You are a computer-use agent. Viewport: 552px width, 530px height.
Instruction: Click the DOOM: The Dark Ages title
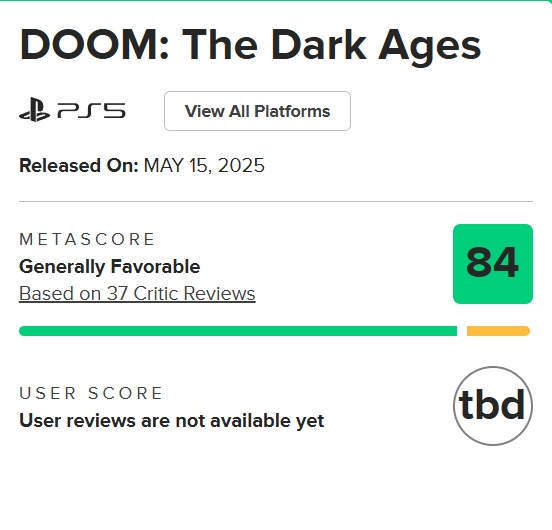[x=250, y=45]
